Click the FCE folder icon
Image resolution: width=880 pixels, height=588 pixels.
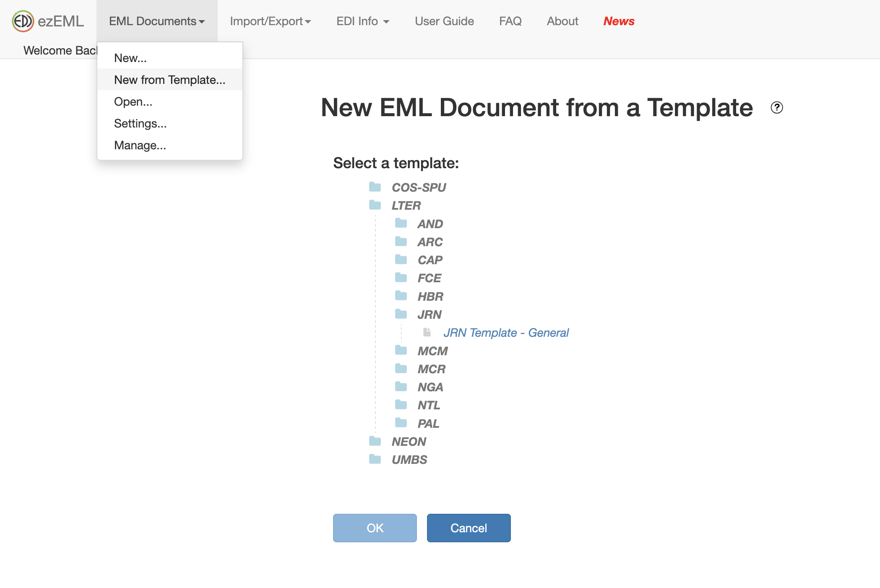coord(401,278)
